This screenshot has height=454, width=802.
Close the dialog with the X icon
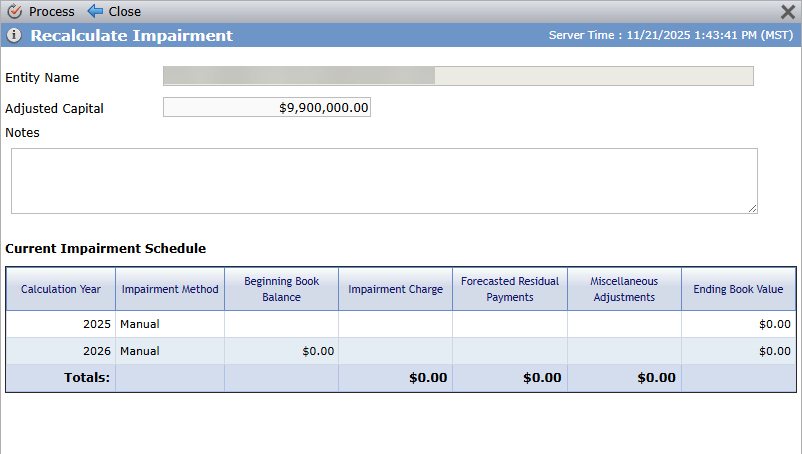point(788,11)
